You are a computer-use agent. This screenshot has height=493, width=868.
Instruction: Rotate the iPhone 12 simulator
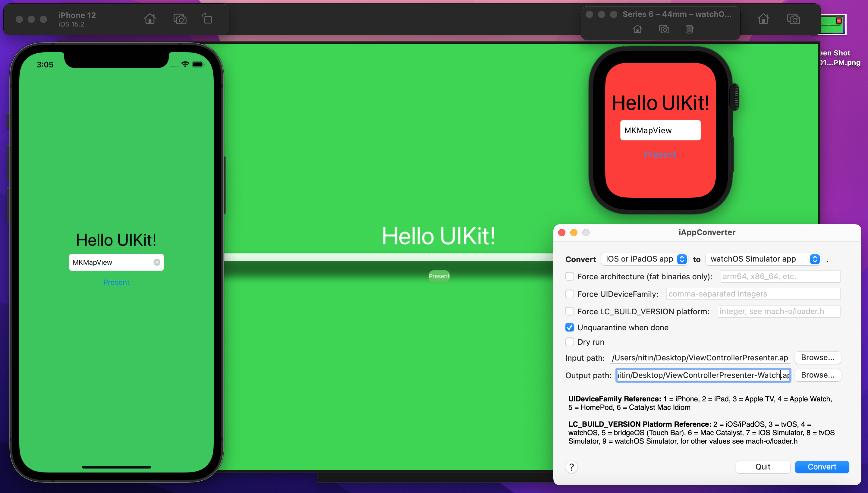207,19
